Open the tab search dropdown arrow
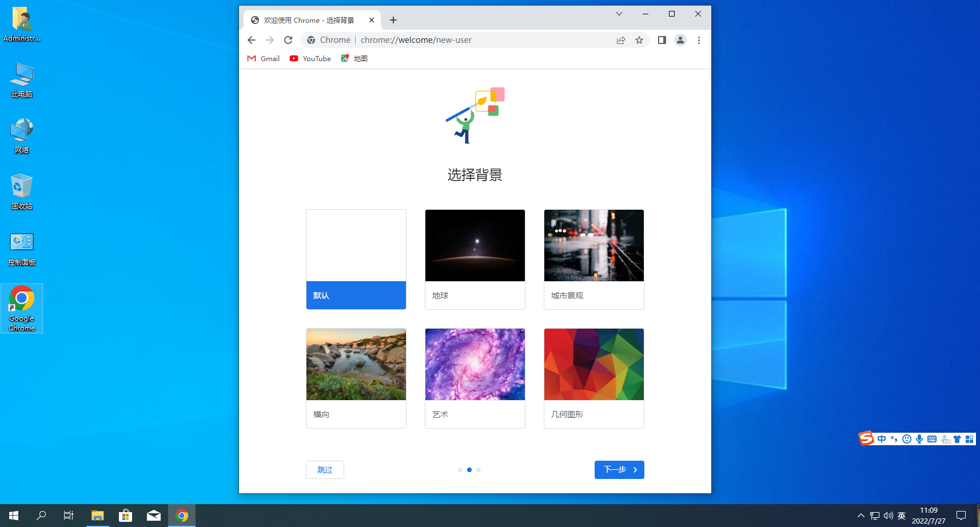This screenshot has height=527, width=980. click(619, 14)
